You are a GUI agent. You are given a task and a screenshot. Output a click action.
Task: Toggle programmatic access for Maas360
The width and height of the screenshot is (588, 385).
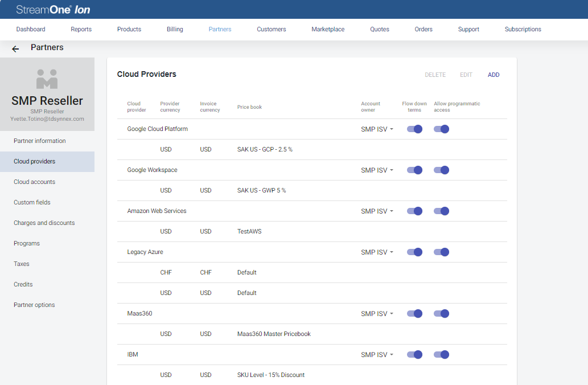pyautogui.click(x=441, y=313)
